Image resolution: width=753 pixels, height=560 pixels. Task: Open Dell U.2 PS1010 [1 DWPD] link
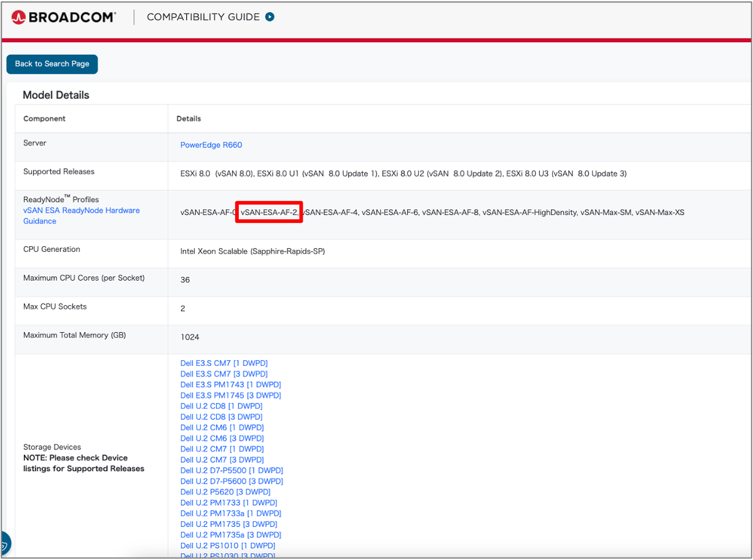pyautogui.click(x=227, y=546)
